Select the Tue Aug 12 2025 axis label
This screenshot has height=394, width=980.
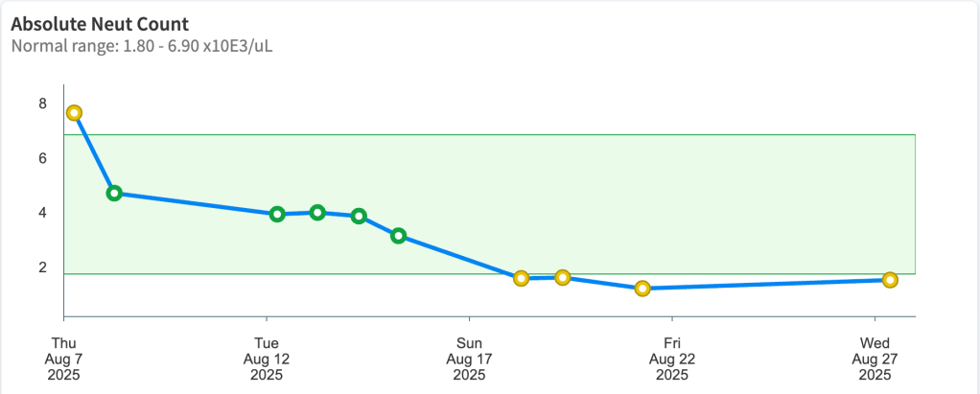click(x=267, y=359)
